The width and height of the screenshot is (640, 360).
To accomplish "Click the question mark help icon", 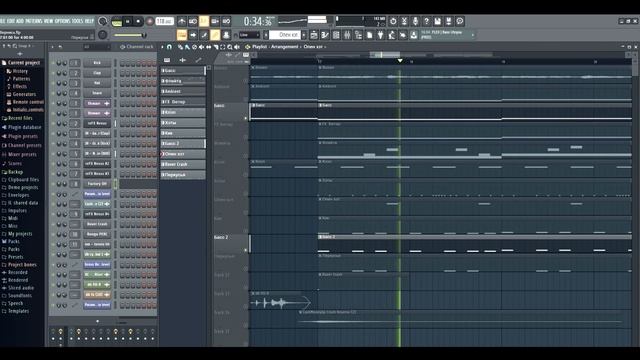I will (x=427, y=21).
